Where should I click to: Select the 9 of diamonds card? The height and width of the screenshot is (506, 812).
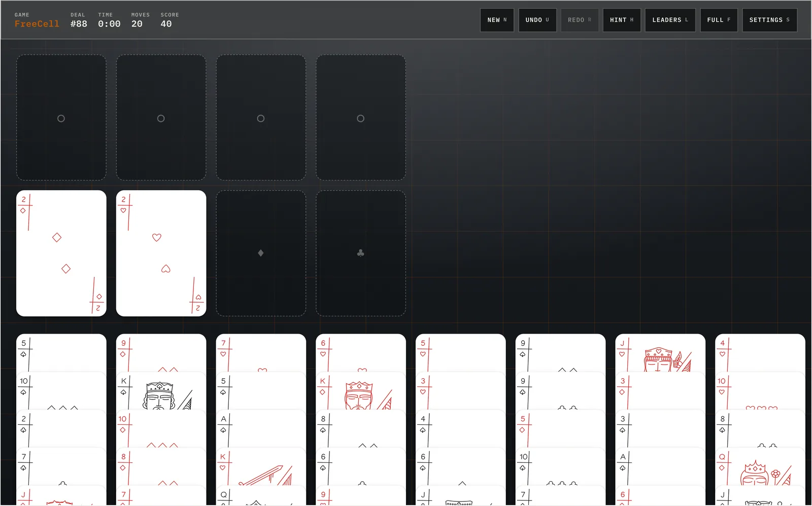point(161,353)
